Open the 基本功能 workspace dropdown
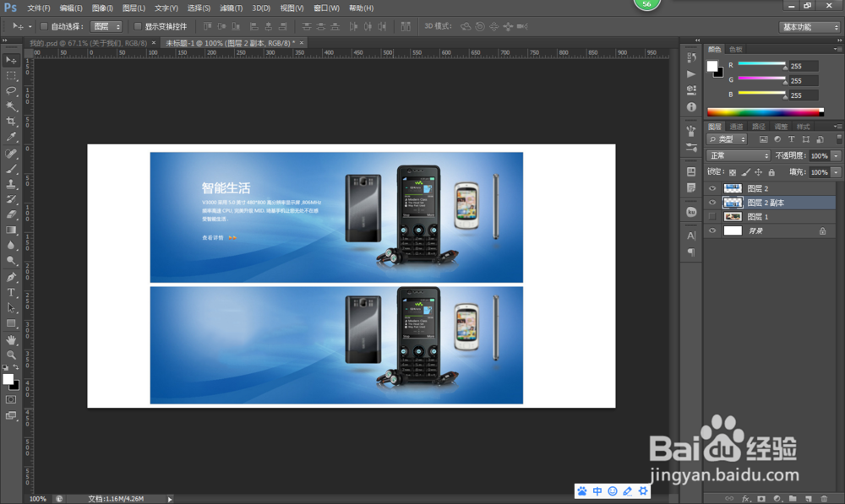 (x=810, y=27)
